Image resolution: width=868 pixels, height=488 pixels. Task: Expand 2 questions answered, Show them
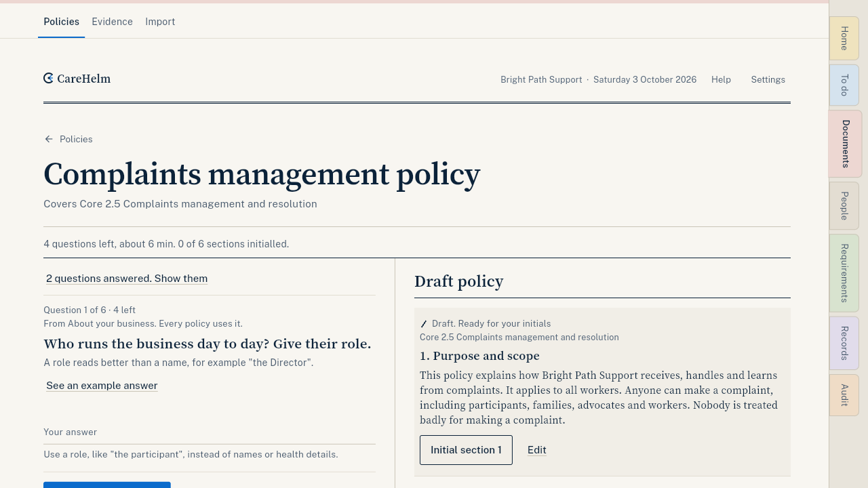pyautogui.click(x=127, y=279)
